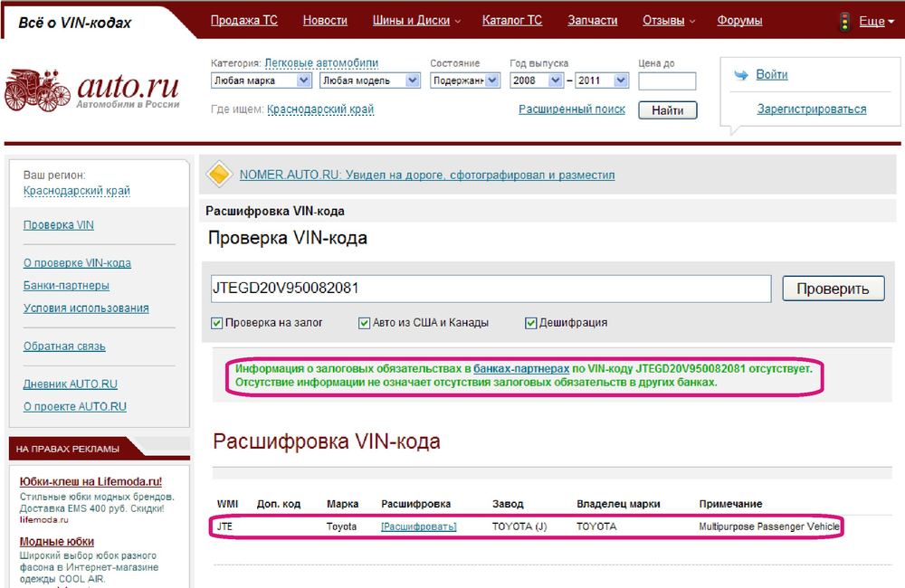Open Дневник AUTO.RU sidebar link
The height and width of the screenshot is (588, 905).
[x=71, y=384]
